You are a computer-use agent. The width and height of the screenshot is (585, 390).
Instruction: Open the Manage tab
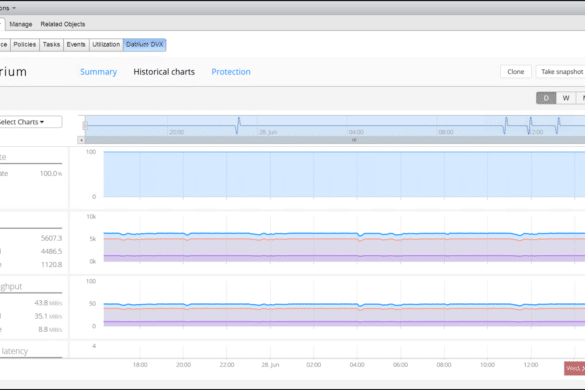tap(21, 24)
